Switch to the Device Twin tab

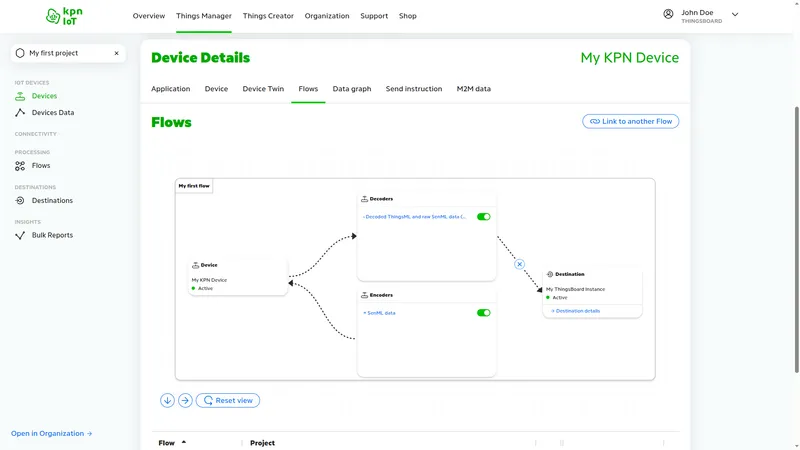[x=263, y=89]
